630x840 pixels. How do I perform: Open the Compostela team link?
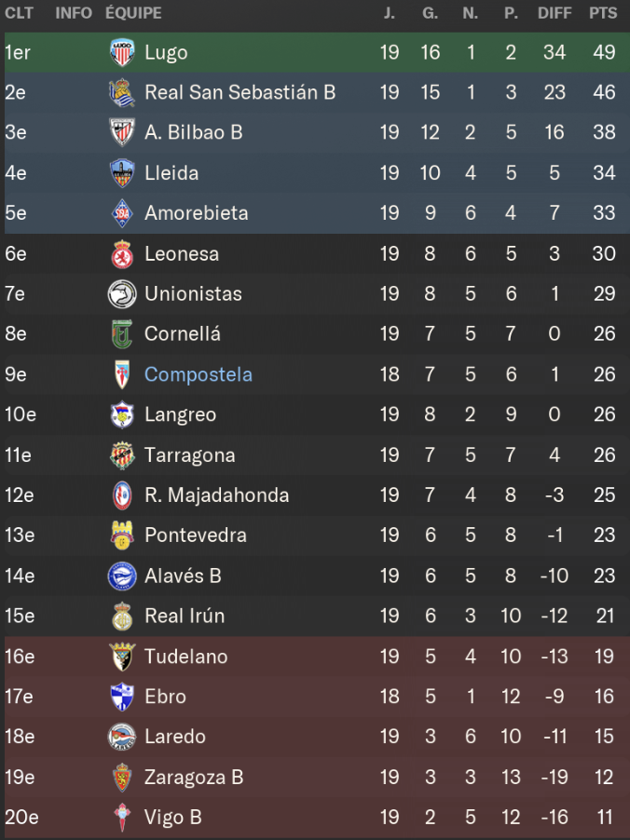click(x=199, y=374)
